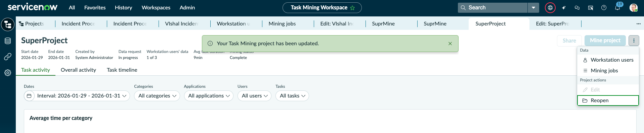
Task: Open the chat conversations icon
Action: (x=577, y=7)
